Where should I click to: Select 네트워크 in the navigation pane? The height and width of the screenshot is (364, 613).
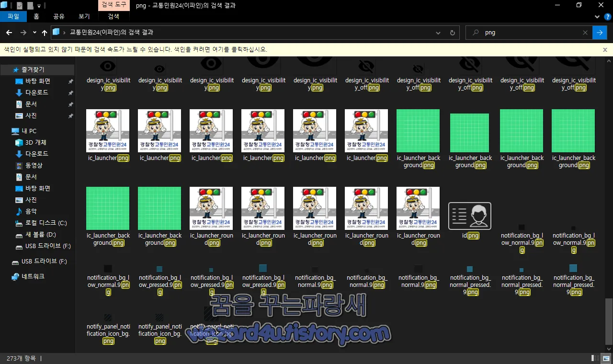point(33,276)
